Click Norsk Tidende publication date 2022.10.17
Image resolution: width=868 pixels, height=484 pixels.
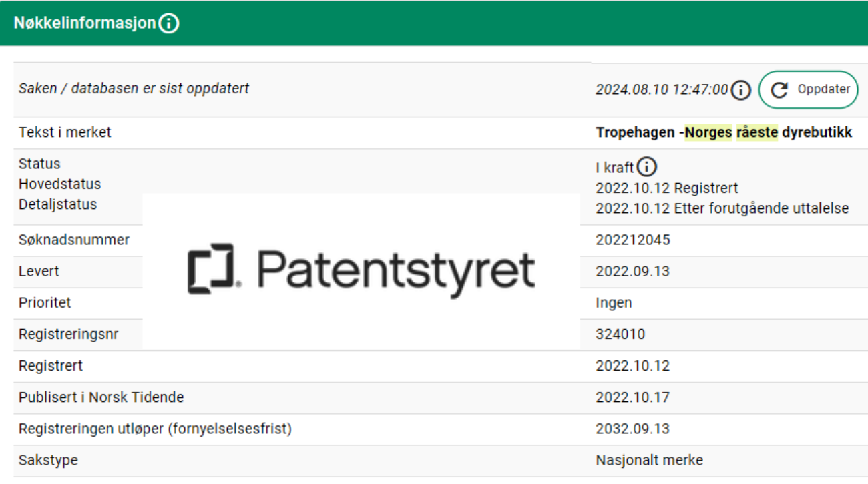point(632,397)
